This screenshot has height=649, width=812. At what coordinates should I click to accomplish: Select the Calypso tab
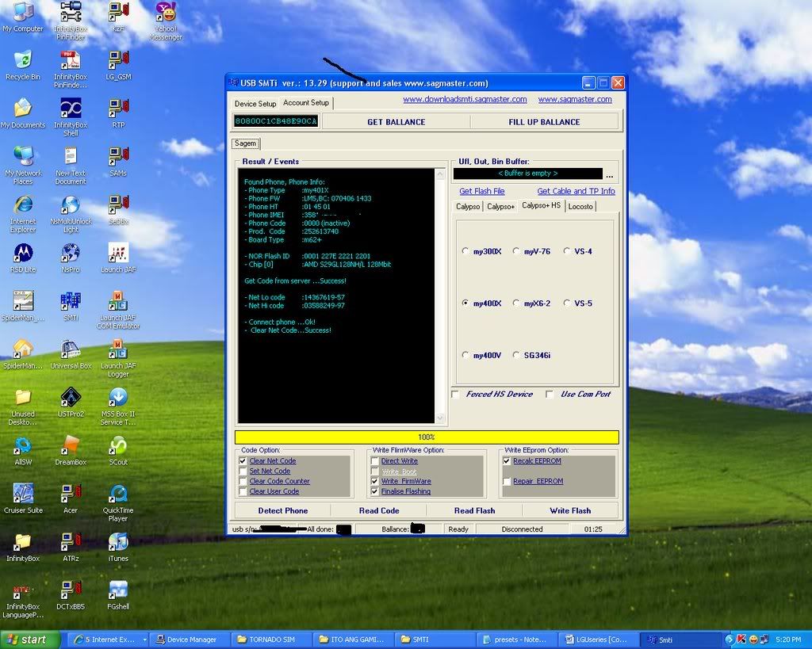(x=468, y=207)
